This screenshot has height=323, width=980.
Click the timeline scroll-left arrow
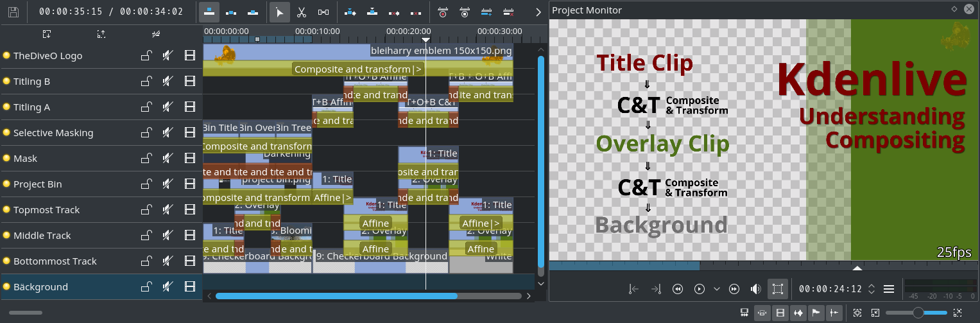coord(209,297)
